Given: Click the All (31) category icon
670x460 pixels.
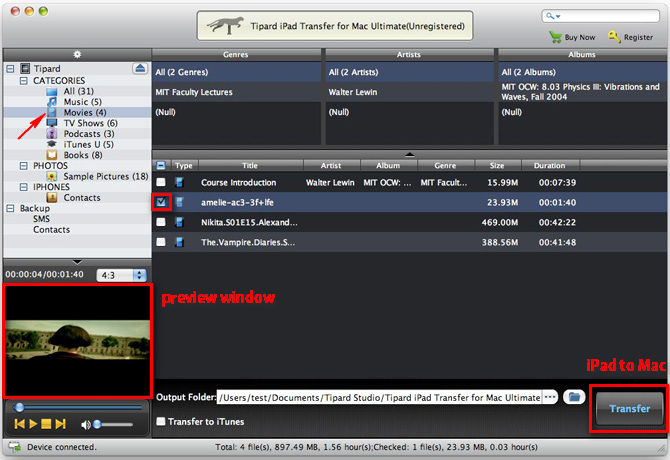Looking at the screenshot, I should tap(52, 91).
